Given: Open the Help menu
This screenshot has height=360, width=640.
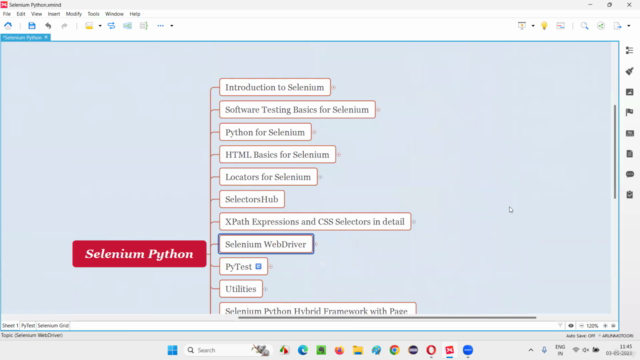Looking at the screenshot, I should (135, 14).
